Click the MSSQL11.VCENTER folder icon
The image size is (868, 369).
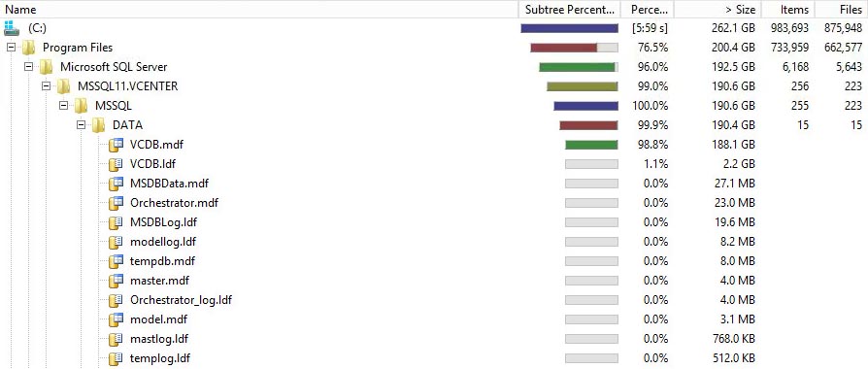click(x=64, y=86)
